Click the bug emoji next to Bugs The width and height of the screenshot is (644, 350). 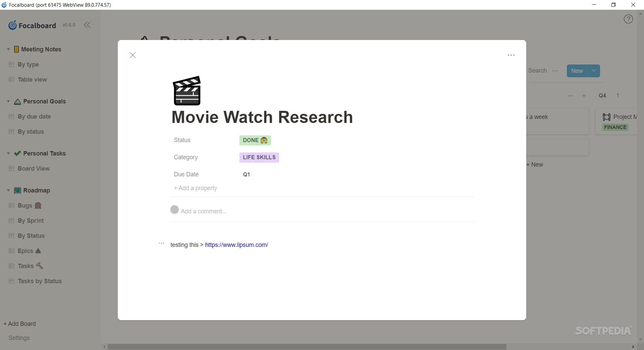[x=38, y=206]
